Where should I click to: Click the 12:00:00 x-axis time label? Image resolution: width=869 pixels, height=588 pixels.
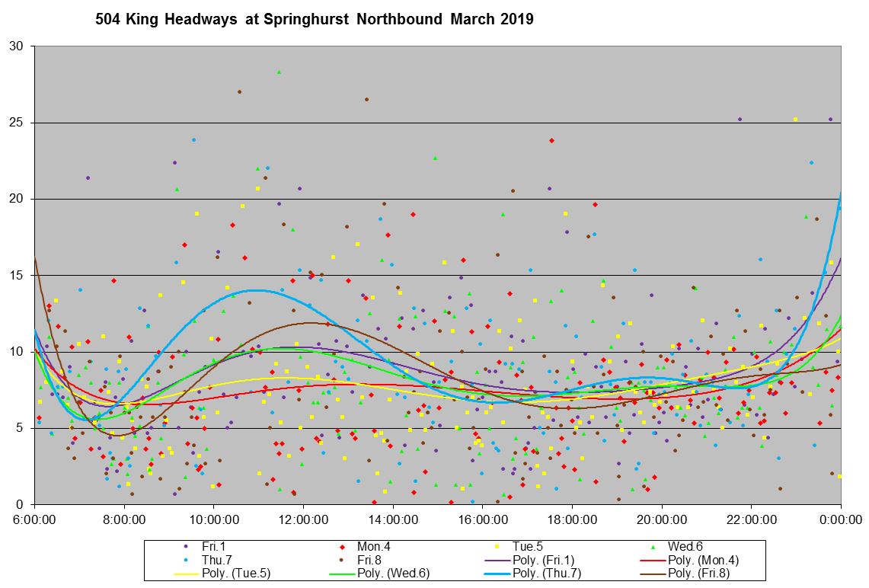(x=303, y=519)
